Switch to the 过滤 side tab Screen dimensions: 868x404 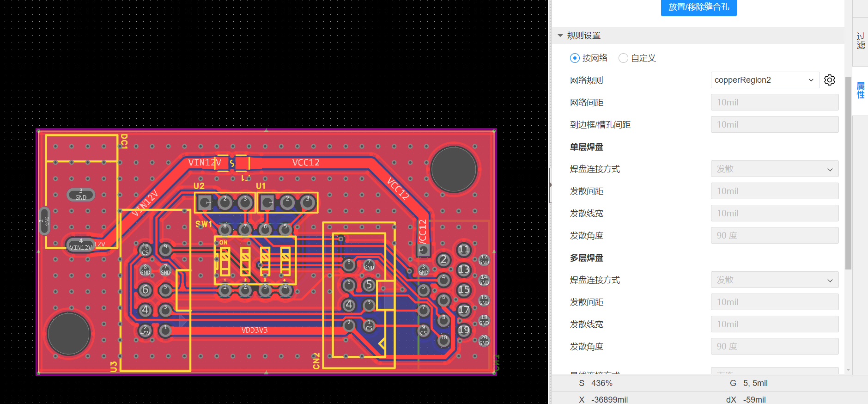(x=860, y=41)
